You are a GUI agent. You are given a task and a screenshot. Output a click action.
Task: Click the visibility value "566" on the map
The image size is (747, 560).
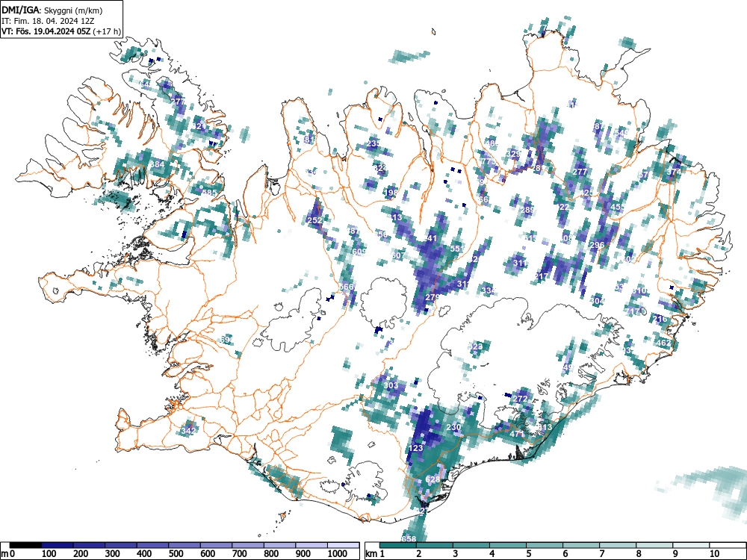click(x=347, y=287)
